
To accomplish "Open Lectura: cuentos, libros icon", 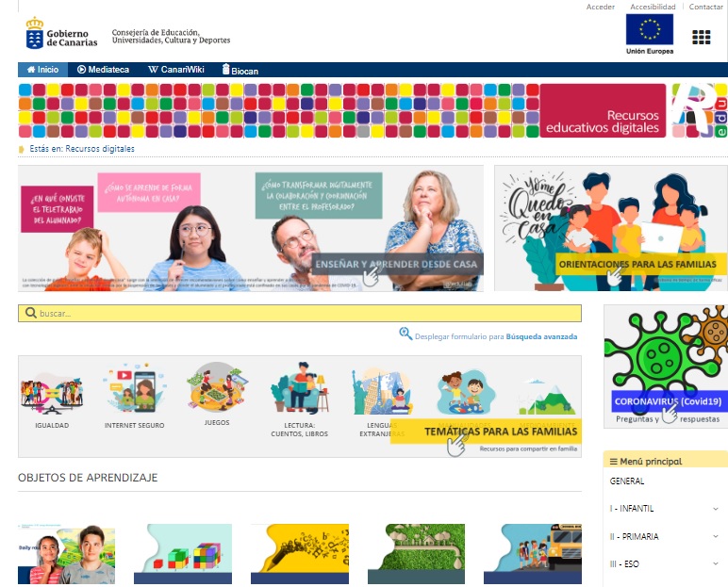I will [300, 388].
